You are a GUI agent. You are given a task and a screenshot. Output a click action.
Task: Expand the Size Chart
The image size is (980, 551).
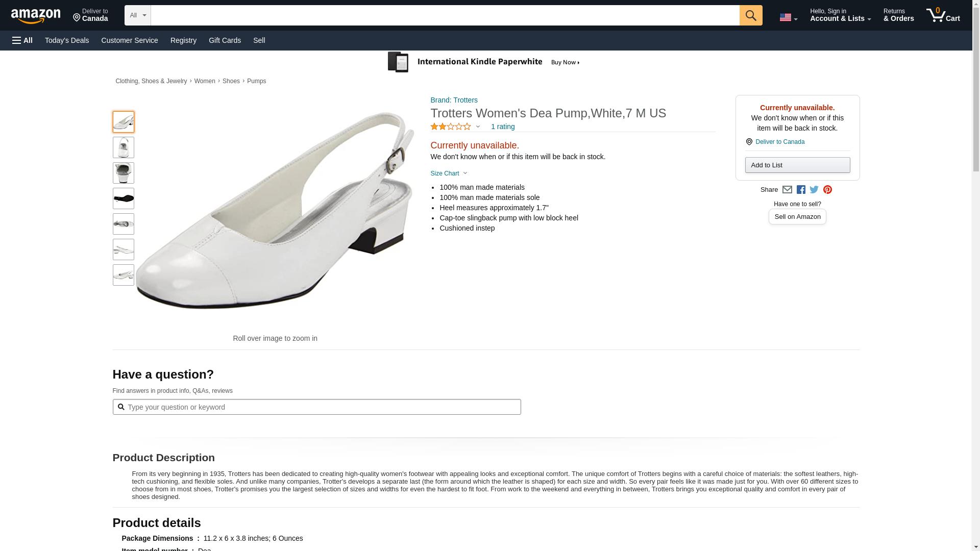(x=449, y=173)
